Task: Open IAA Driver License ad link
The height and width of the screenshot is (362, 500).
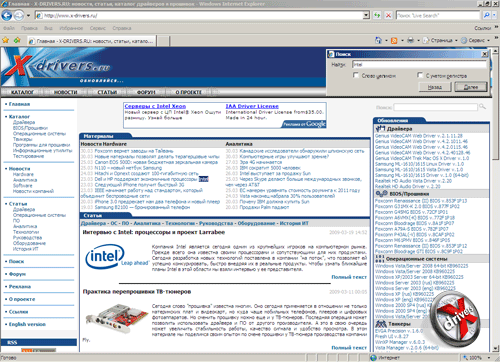Action: tap(252, 106)
